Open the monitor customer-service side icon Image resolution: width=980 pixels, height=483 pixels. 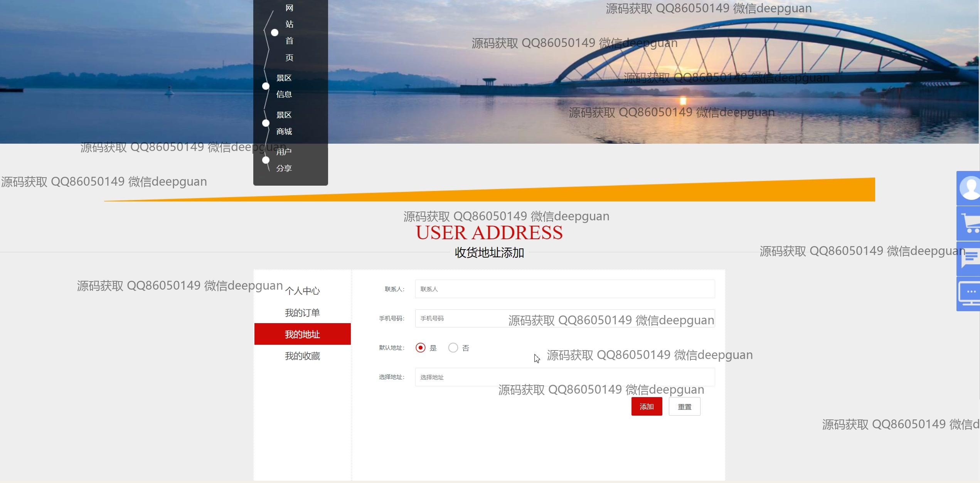(x=969, y=293)
